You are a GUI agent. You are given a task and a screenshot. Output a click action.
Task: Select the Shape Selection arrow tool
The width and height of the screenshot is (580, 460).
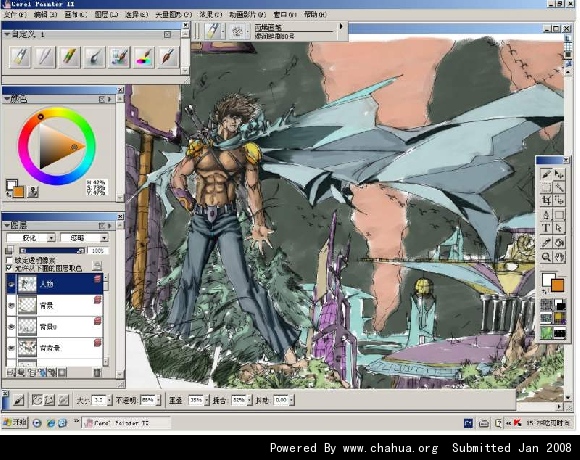click(559, 228)
